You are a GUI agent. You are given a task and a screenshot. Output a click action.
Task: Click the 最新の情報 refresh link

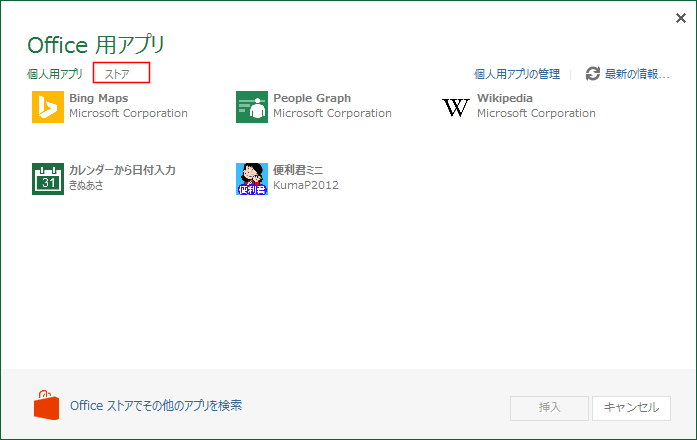(637, 74)
